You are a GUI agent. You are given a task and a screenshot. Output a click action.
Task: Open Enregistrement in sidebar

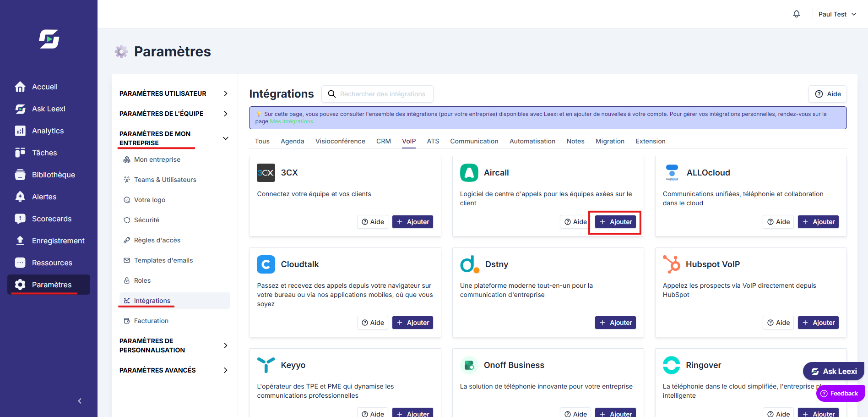(49, 241)
